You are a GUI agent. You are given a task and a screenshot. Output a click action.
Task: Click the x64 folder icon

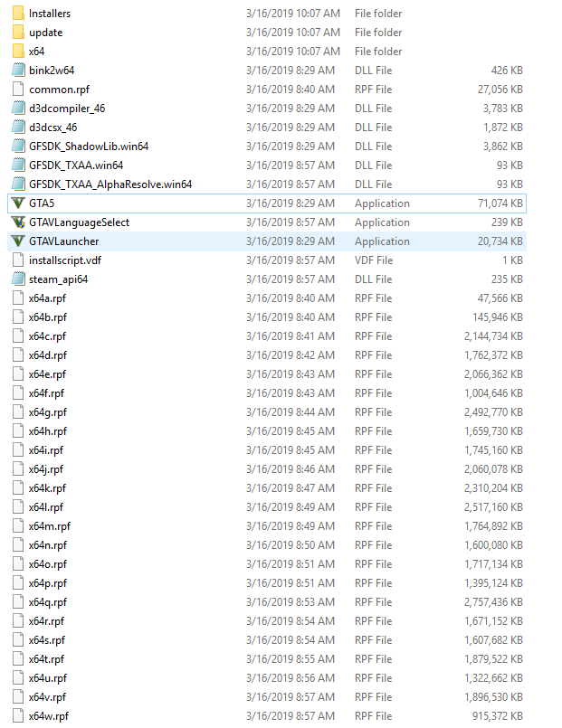pyautogui.click(x=18, y=52)
